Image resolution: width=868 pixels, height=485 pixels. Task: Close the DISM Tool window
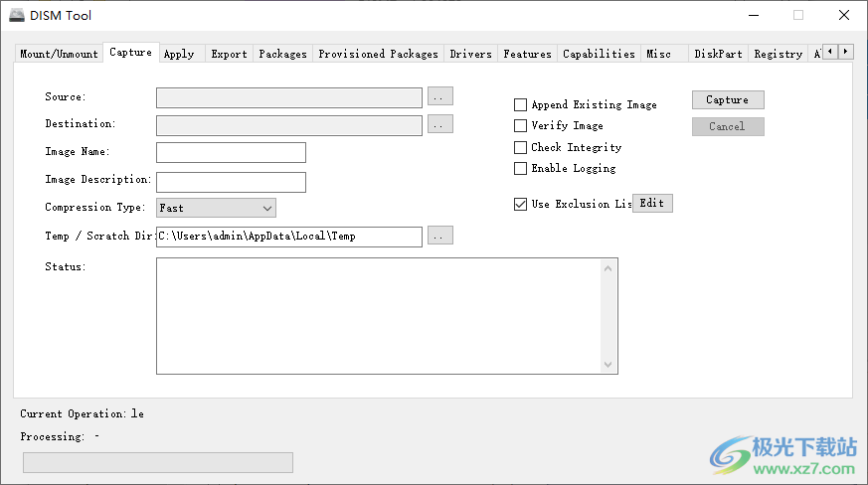pyautogui.click(x=844, y=15)
